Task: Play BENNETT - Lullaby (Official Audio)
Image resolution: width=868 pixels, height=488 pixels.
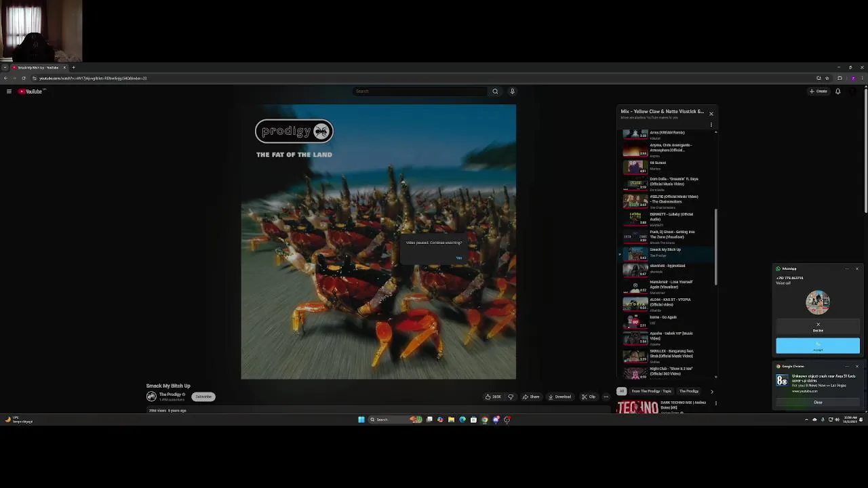Action: click(x=667, y=219)
